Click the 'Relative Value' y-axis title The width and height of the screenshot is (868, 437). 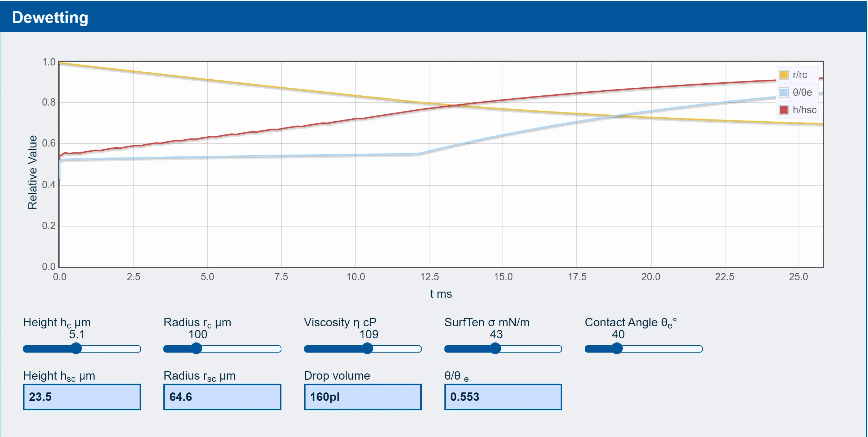pyautogui.click(x=33, y=172)
